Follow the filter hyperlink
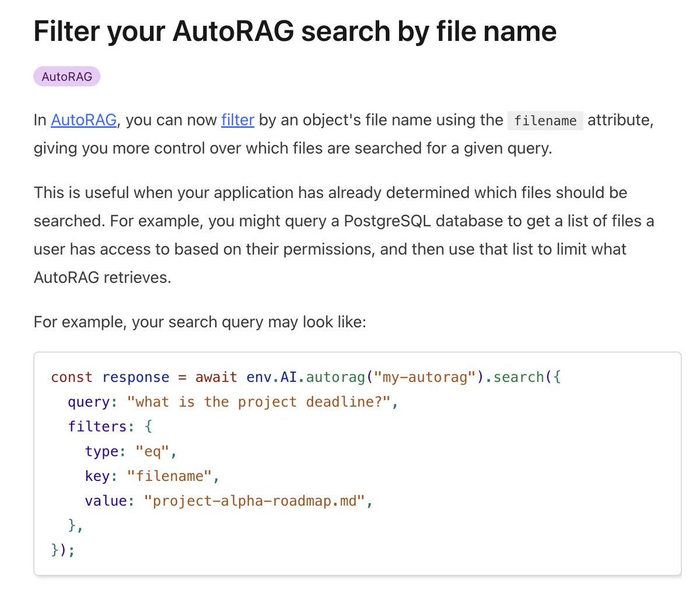This screenshot has height=590, width=700. tap(237, 120)
